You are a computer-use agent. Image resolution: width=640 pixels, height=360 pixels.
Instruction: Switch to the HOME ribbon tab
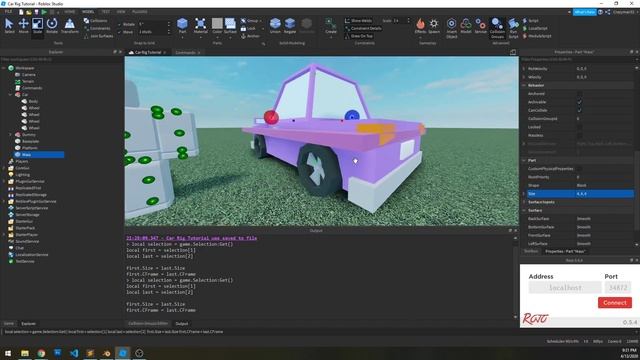coord(69,12)
